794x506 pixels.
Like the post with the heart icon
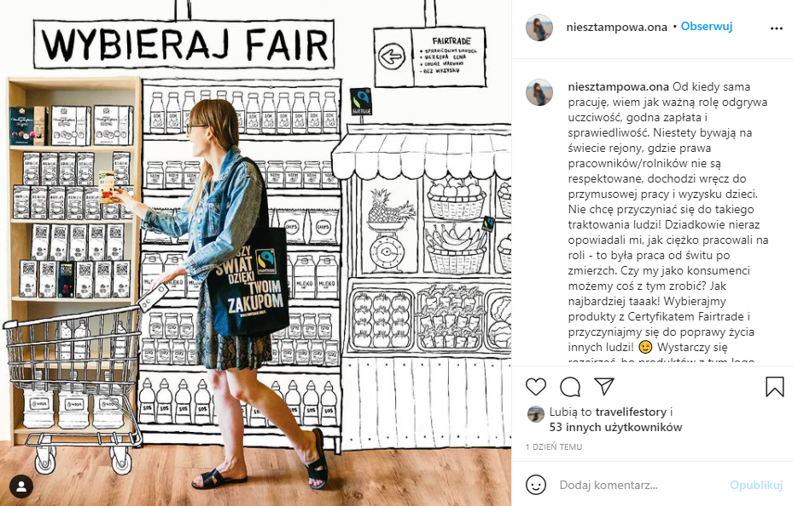(x=536, y=387)
